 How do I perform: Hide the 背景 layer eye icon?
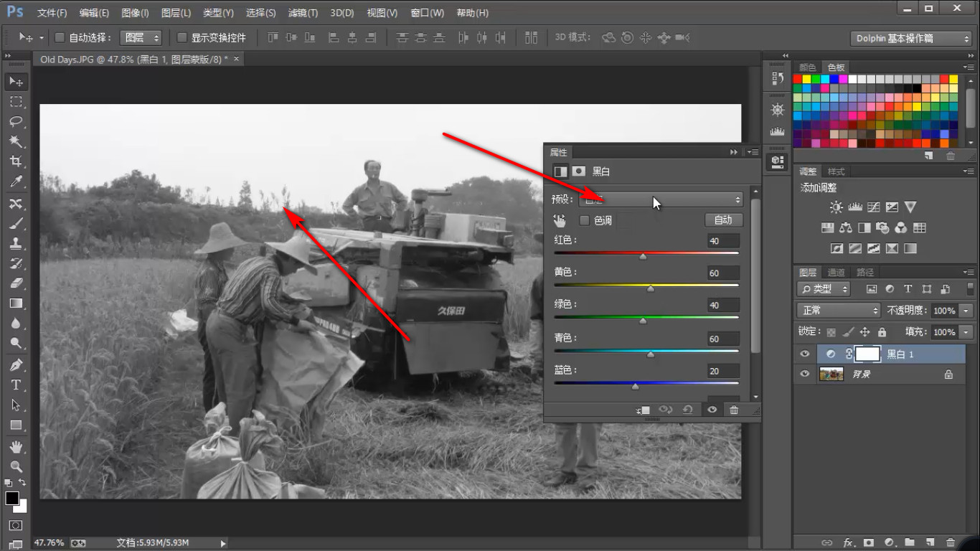point(805,374)
